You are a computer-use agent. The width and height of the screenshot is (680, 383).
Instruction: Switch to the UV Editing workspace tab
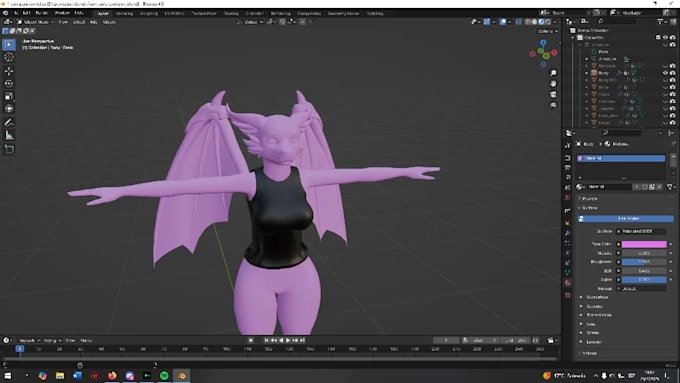click(x=175, y=13)
